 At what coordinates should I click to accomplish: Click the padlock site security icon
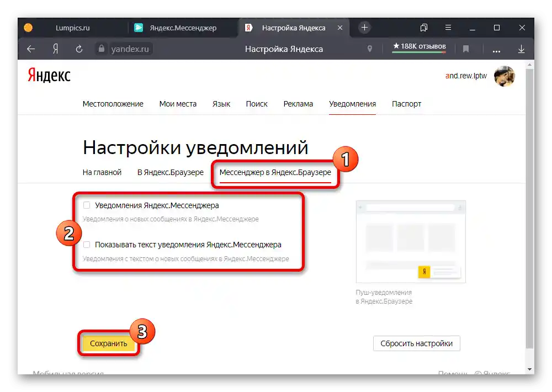point(102,49)
